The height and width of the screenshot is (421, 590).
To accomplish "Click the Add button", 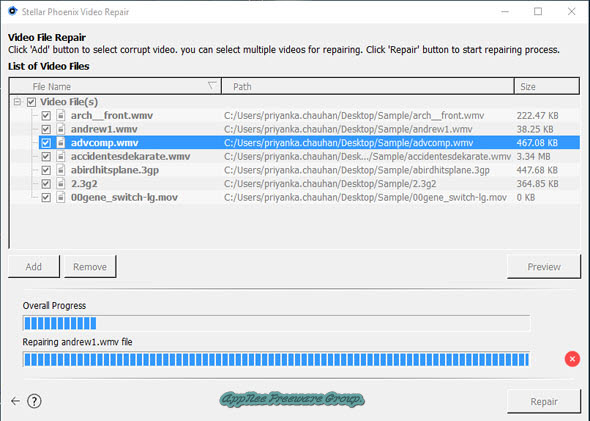I will pos(33,267).
